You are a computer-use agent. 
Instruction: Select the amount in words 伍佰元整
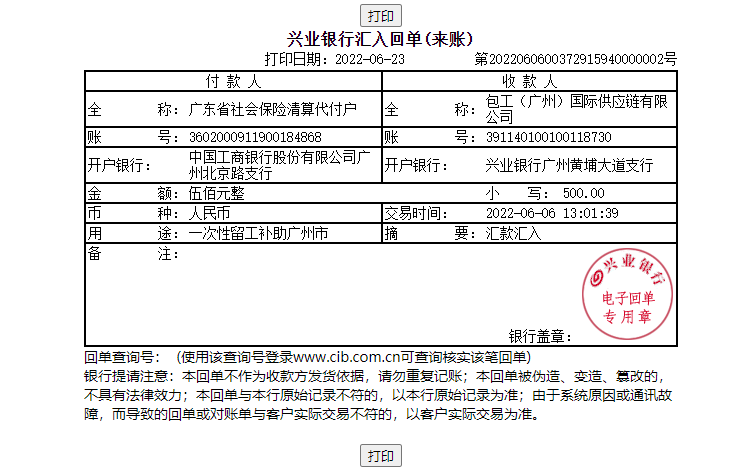tap(216, 193)
